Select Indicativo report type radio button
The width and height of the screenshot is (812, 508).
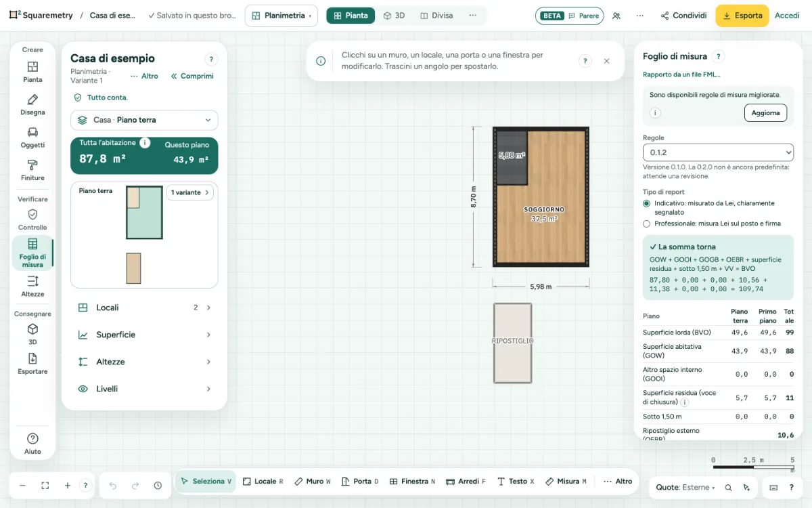[x=646, y=203]
